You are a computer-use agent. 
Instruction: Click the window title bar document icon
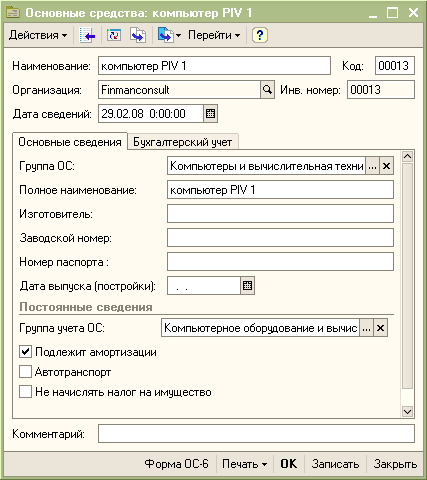[x=13, y=13]
